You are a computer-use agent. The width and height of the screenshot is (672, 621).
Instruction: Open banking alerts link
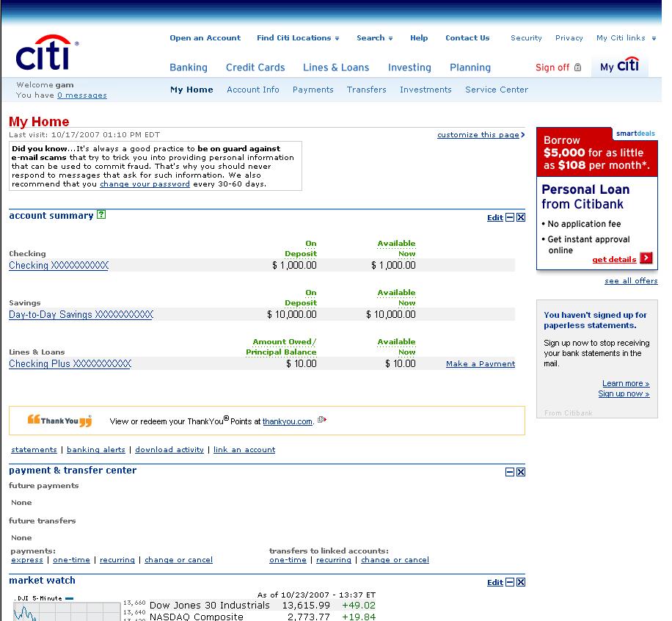point(96,449)
